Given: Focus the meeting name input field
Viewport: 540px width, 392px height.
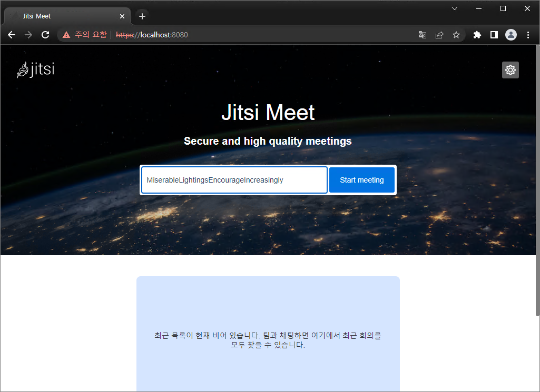Looking at the screenshot, I should pos(234,180).
